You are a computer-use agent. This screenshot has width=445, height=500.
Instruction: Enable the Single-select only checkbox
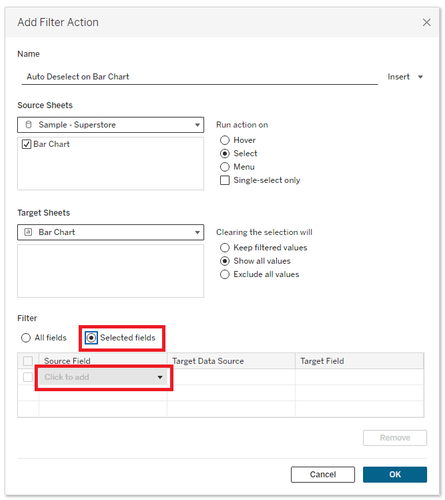pyautogui.click(x=225, y=180)
